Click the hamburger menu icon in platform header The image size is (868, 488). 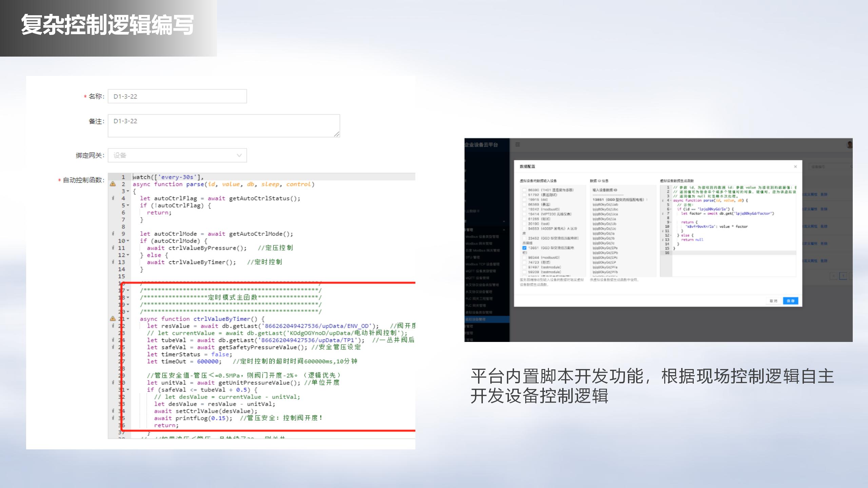pyautogui.click(x=518, y=145)
